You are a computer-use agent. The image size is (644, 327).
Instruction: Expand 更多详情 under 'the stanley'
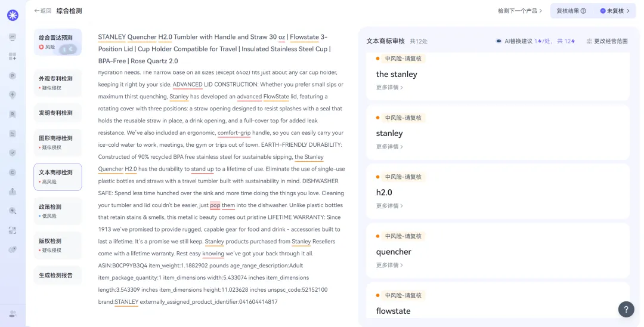(389, 88)
